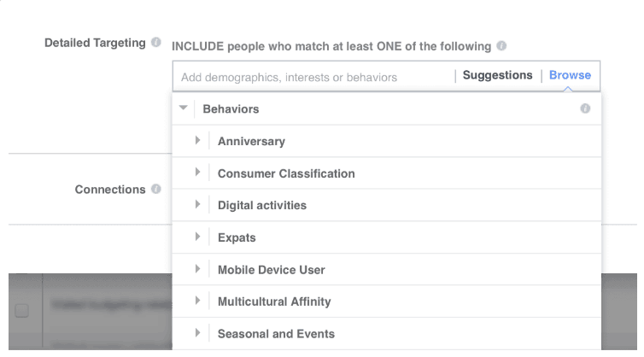
Task: Collapse the Behaviors category arrow
Action: (183, 108)
